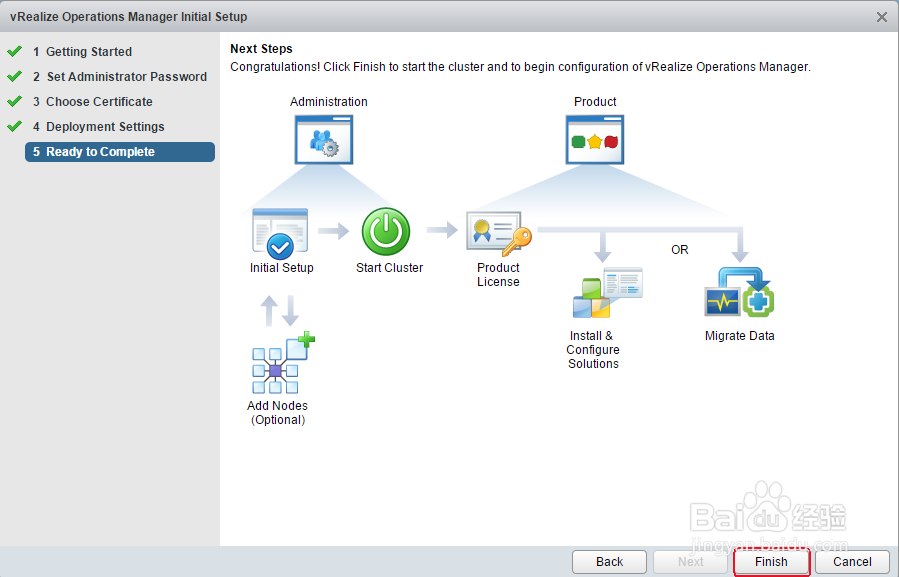Click the Install & Configure Solutions icon
Viewport: 899px width, 577px height.
pyautogui.click(x=608, y=293)
